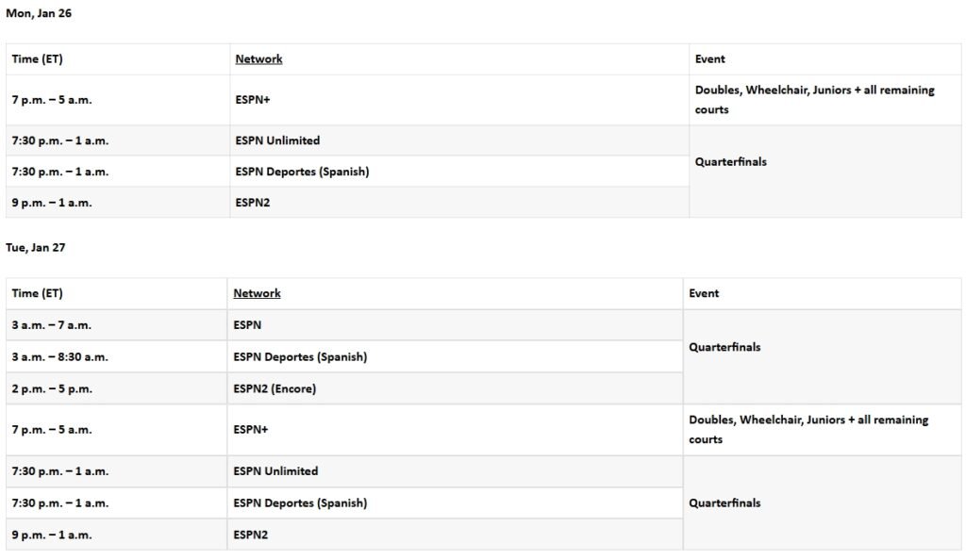Screen dimensions: 966x560
Task: Select ESPN Unlimited in the Mon, Jan 26 table
Action: tap(277, 140)
